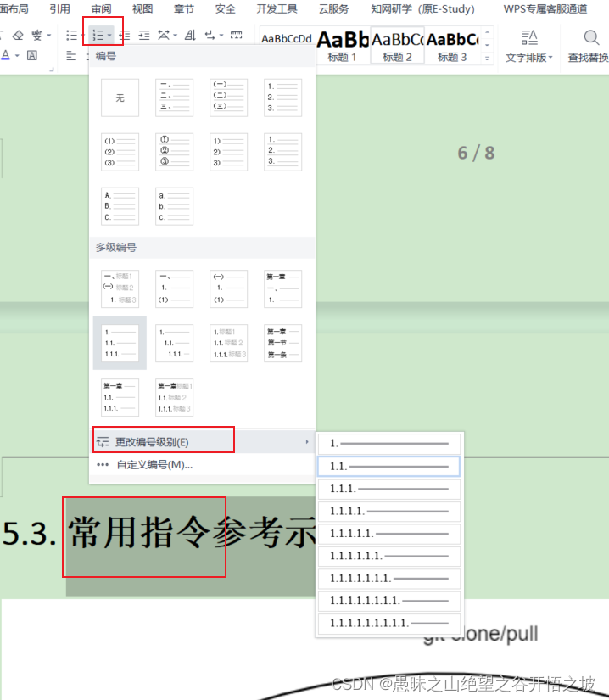
Task: Expand the 更改编号级别 submenu arrow
Action: pos(307,441)
